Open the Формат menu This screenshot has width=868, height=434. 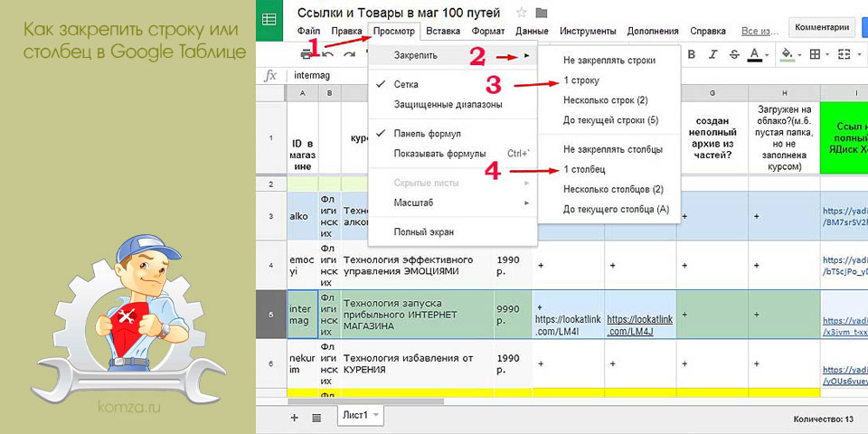(488, 31)
